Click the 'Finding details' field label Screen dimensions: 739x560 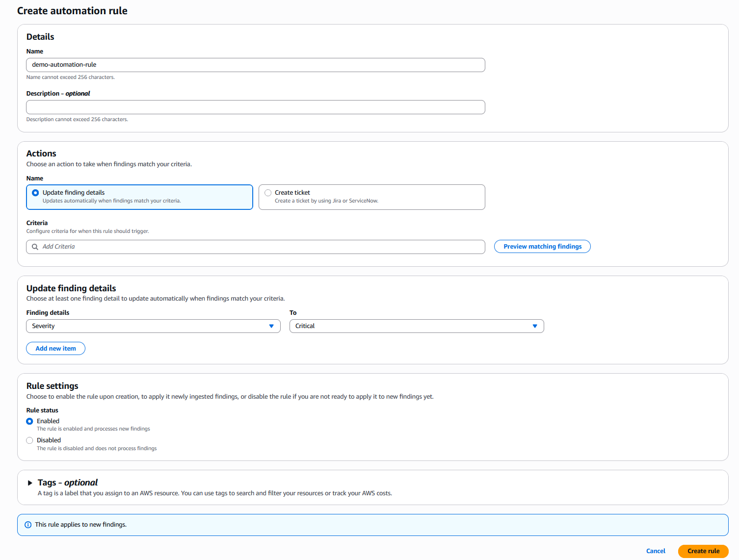pos(48,313)
